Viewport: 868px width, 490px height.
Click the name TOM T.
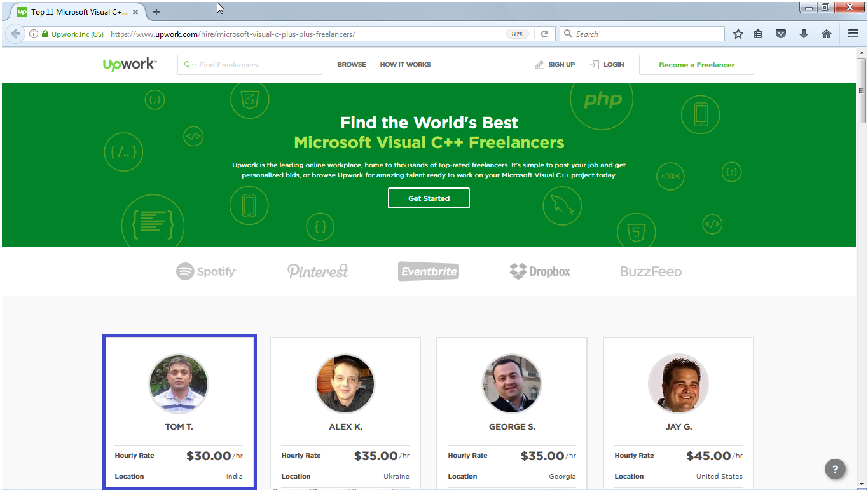click(x=179, y=427)
